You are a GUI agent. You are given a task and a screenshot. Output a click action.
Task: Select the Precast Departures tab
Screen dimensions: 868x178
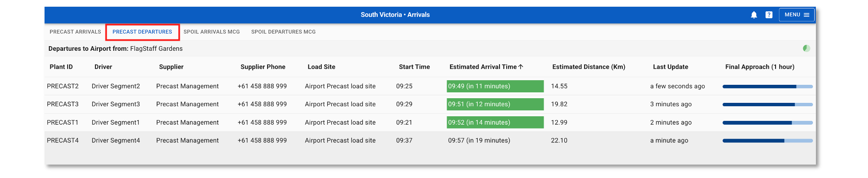142,32
